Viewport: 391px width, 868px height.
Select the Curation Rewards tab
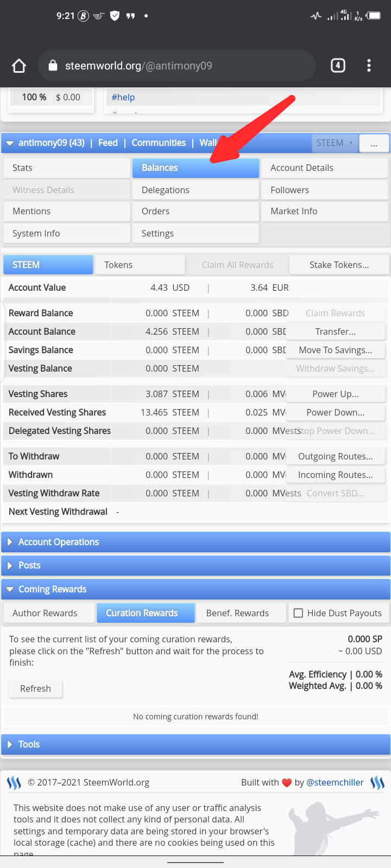click(x=146, y=613)
